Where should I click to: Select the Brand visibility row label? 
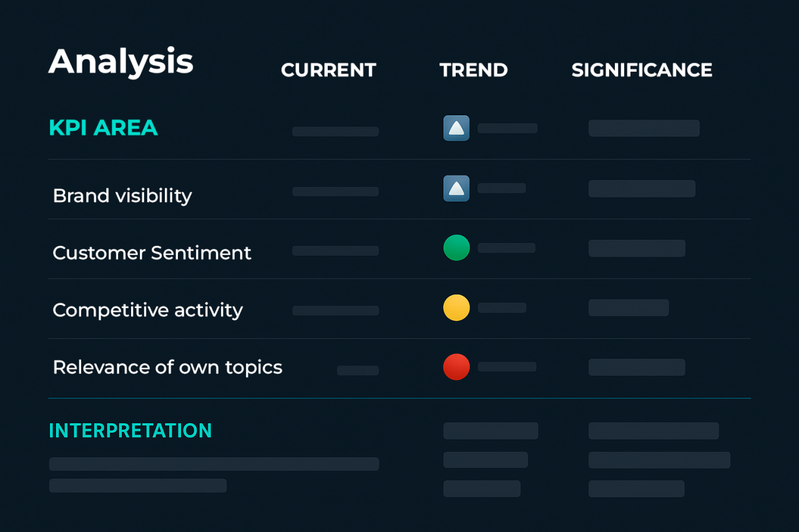point(122,196)
